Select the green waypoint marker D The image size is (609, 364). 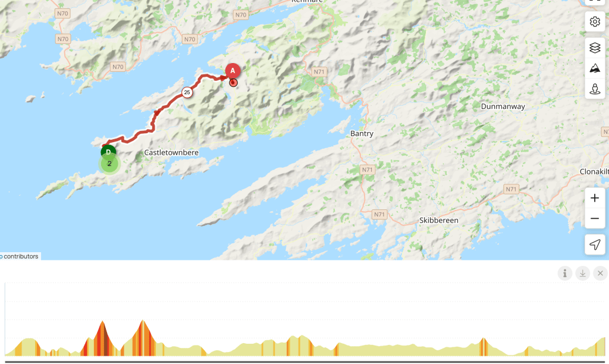click(108, 152)
